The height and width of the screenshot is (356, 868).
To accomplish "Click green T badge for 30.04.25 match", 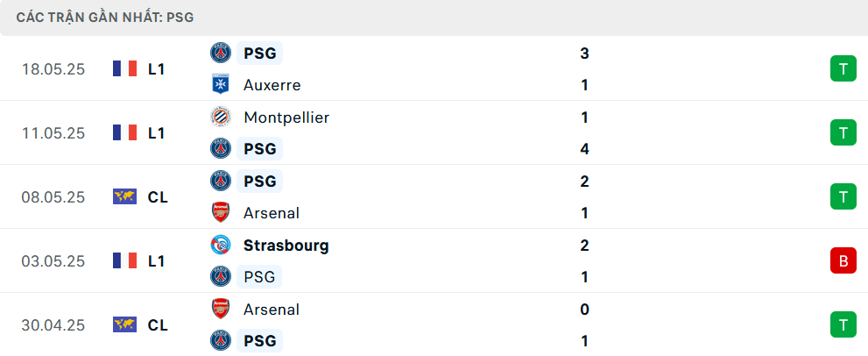I will 843,324.
